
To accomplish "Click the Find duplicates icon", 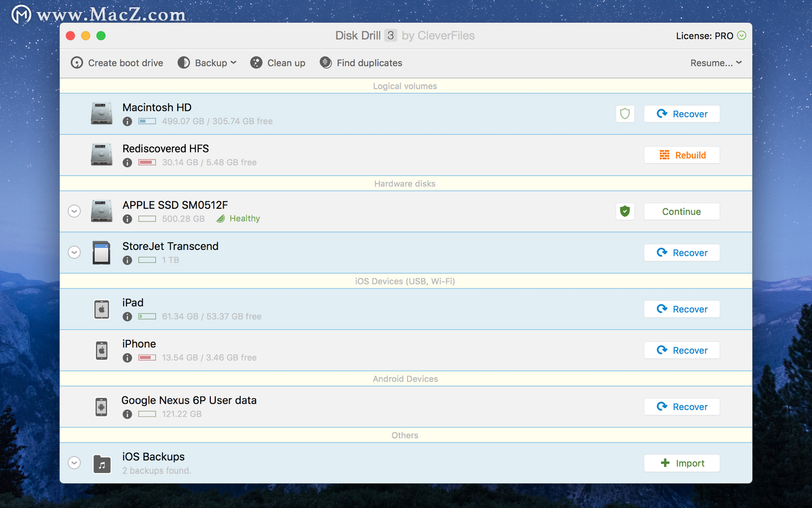I will 326,63.
